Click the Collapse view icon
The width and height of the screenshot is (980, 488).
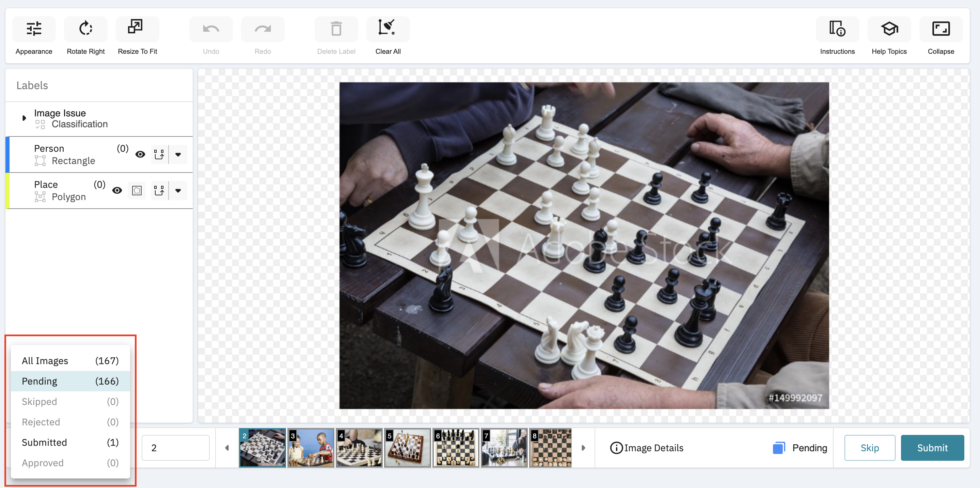941,29
